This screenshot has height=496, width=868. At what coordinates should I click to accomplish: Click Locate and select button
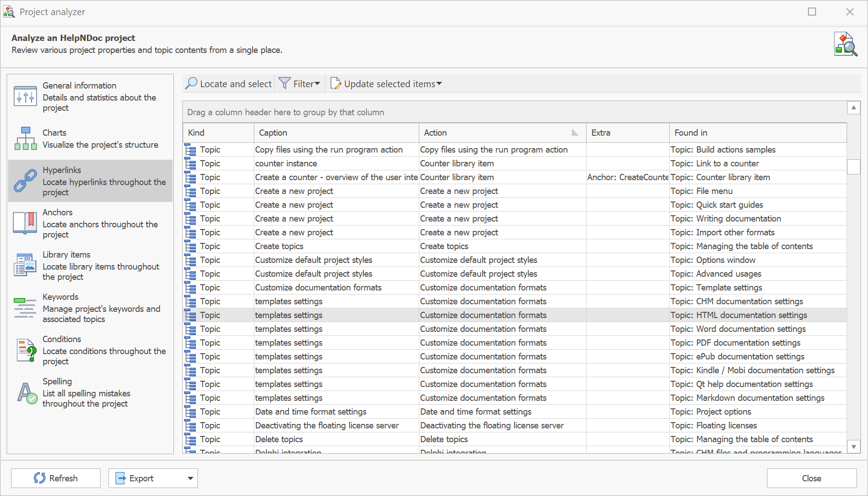coord(229,84)
